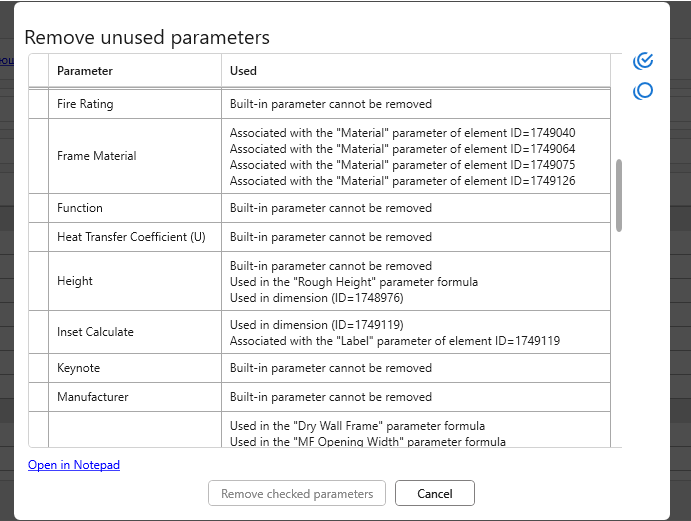Image resolution: width=691 pixels, height=521 pixels.
Task: Click the check all parameters icon
Action: (643, 62)
